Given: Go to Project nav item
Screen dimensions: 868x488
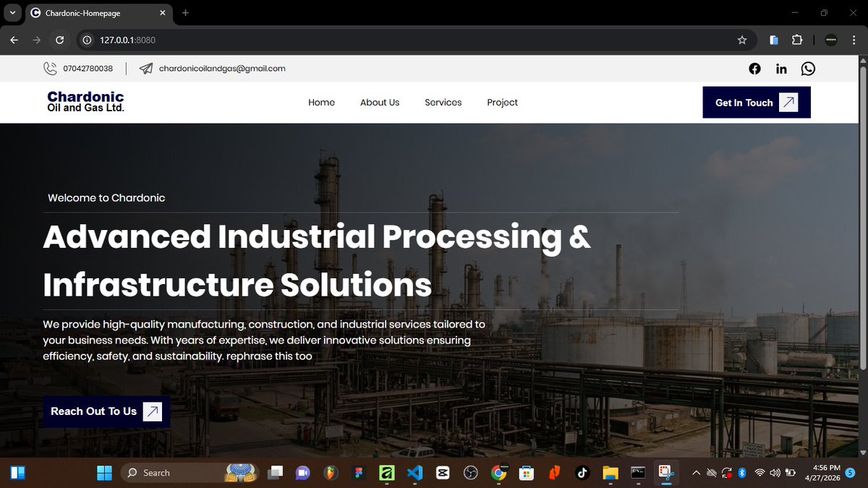Looking at the screenshot, I should (502, 103).
